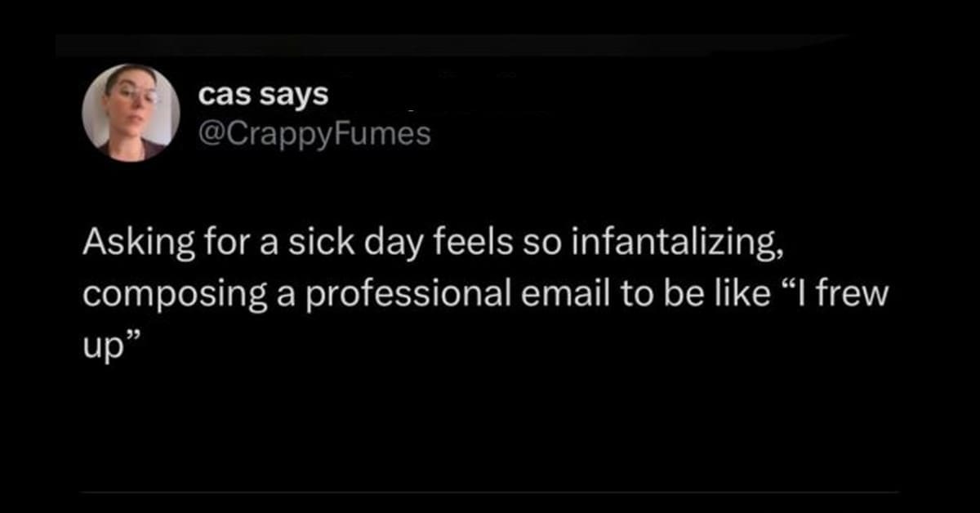Screen dimensions: 980x513
Task: Click the display name "cas says"
Action: click(x=263, y=95)
